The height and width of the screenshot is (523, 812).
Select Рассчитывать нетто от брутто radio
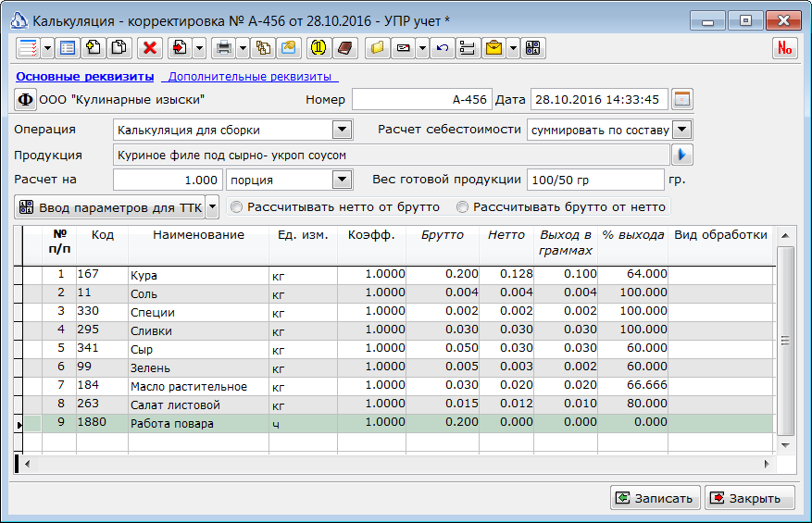[237, 207]
